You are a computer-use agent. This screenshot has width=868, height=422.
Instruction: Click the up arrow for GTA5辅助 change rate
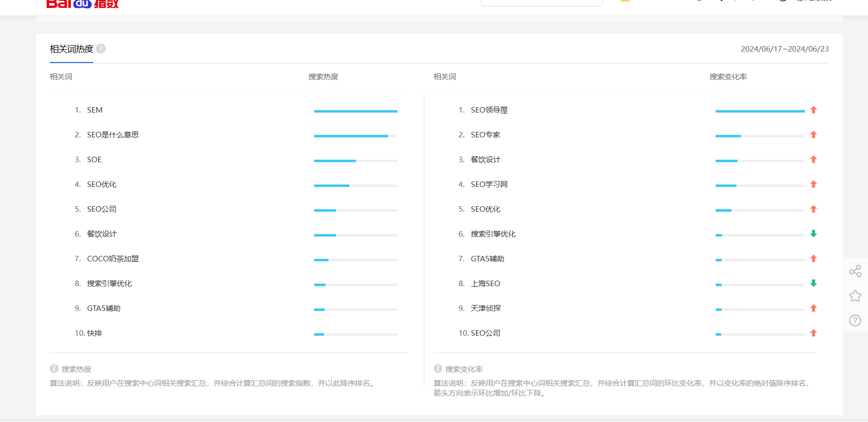[x=813, y=259]
